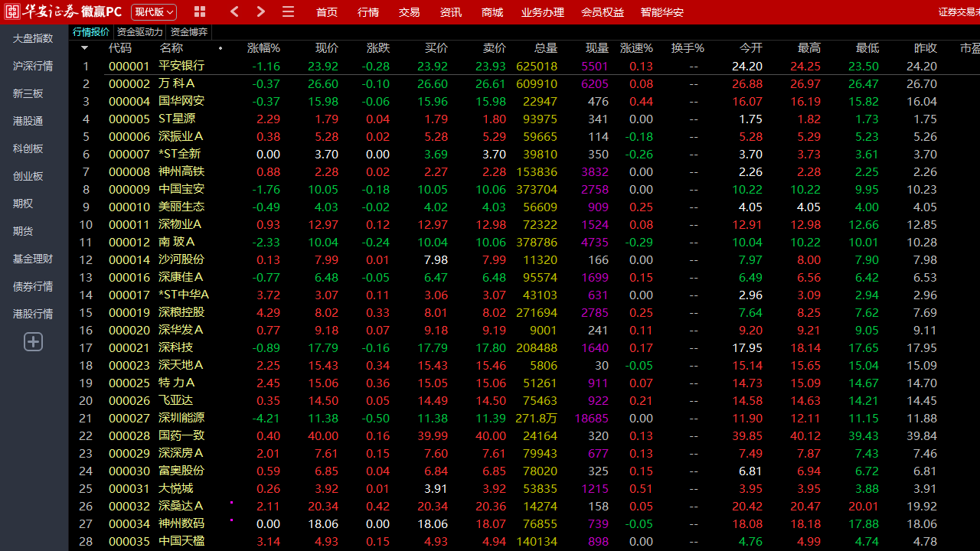
Task: Select 基金理财 in sidebar
Action: pyautogui.click(x=33, y=259)
